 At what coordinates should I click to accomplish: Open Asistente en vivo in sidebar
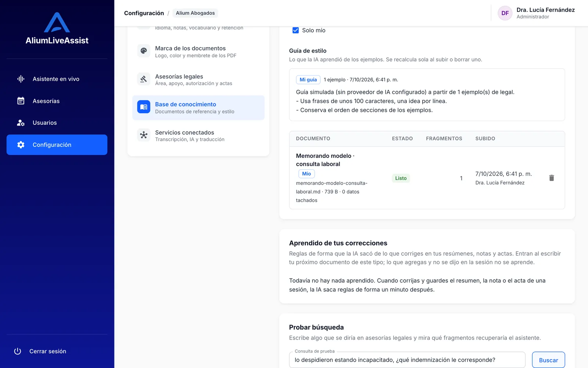point(57,79)
